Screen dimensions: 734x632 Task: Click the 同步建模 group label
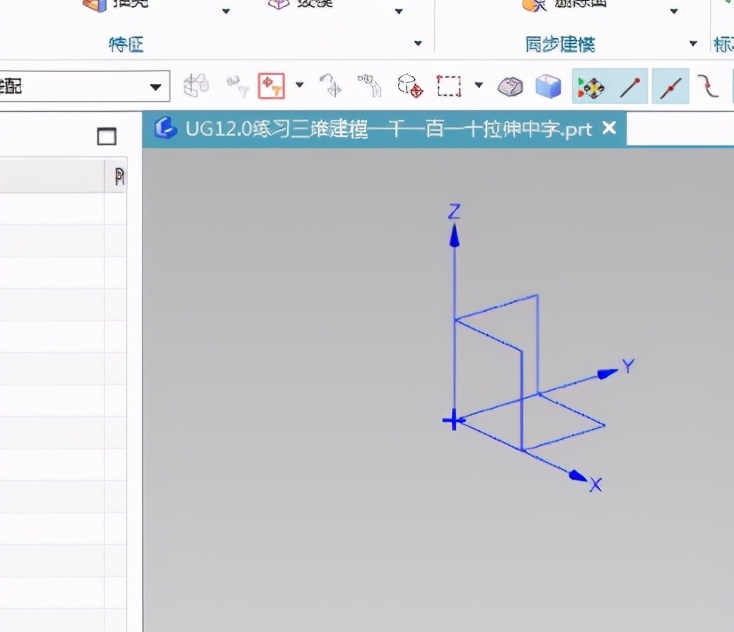[560, 44]
